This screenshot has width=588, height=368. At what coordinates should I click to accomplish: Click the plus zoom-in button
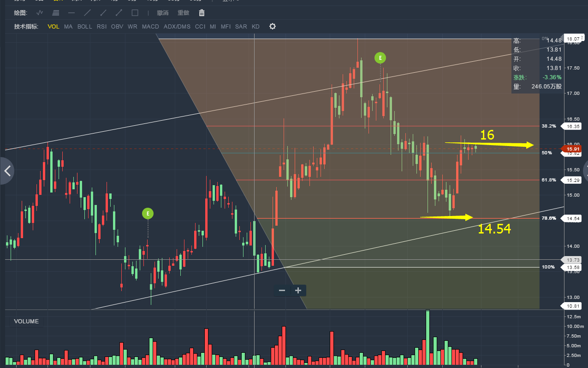[298, 291]
